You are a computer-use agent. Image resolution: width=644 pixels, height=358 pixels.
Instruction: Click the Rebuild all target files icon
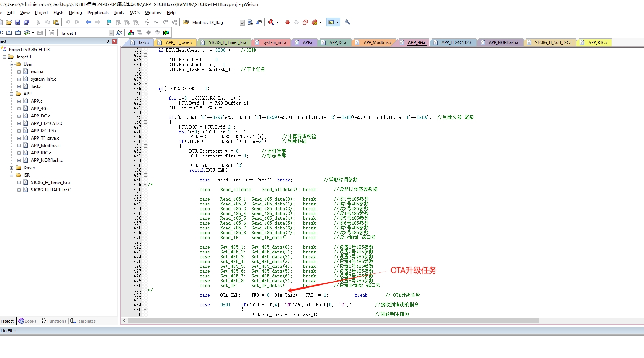tap(18, 33)
